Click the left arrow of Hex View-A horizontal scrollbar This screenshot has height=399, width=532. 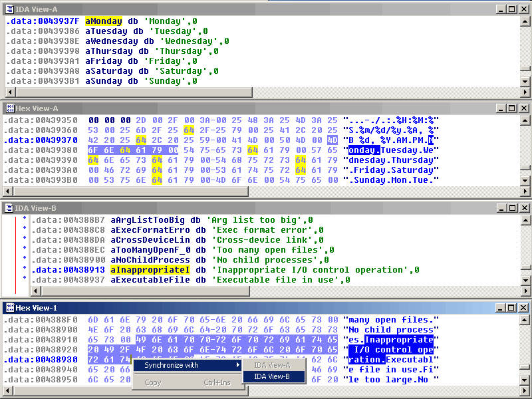(8, 192)
